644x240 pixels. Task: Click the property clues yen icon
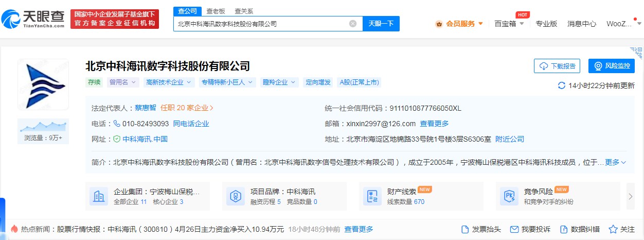click(371, 196)
